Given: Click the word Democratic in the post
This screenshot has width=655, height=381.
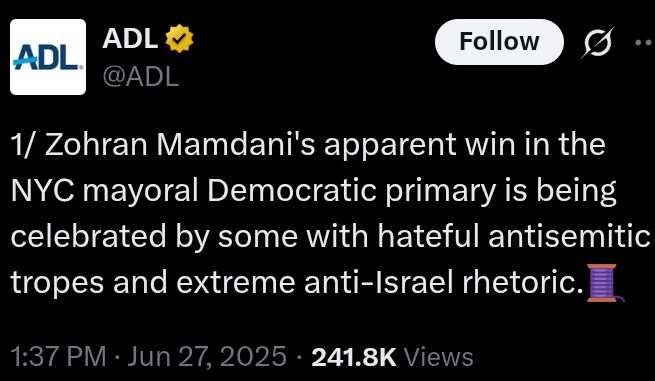Looking at the screenshot, I should 292,191.
